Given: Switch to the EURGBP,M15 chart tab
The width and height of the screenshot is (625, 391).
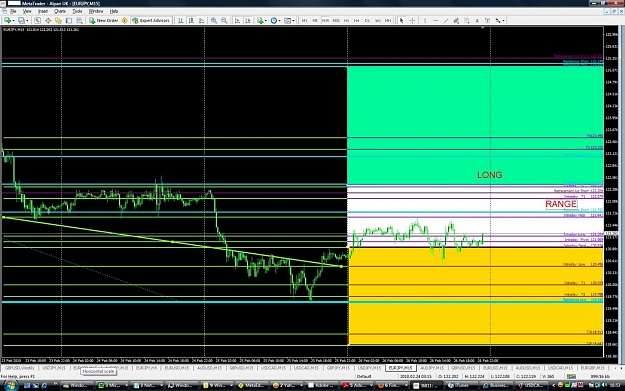Looking at the screenshot, I should tap(592, 368).
